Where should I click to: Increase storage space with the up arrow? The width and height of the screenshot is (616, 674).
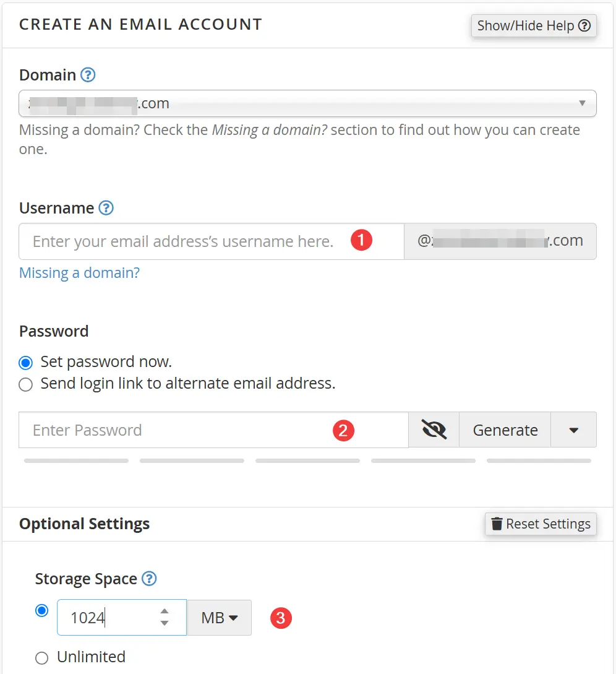pyautogui.click(x=164, y=611)
